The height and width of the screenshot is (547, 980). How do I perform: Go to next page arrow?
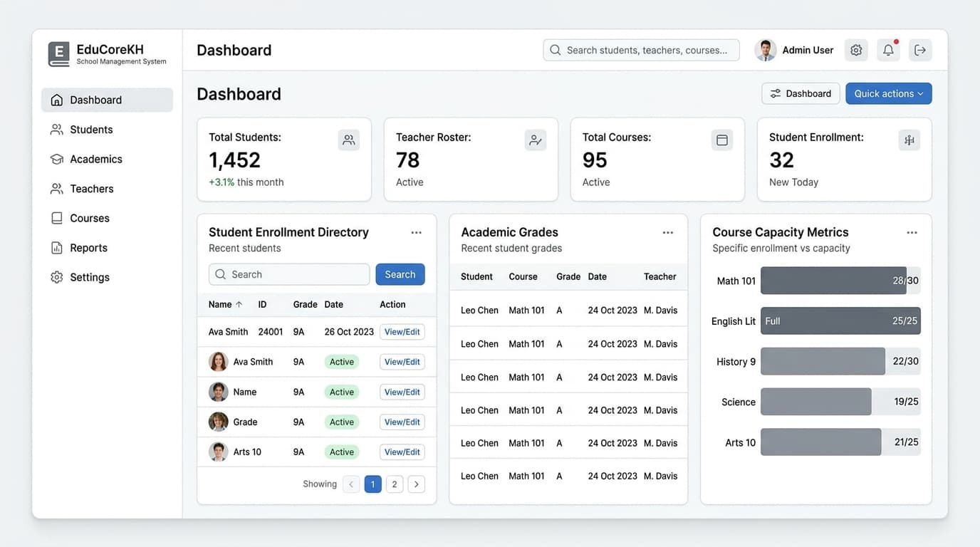[417, 484]
